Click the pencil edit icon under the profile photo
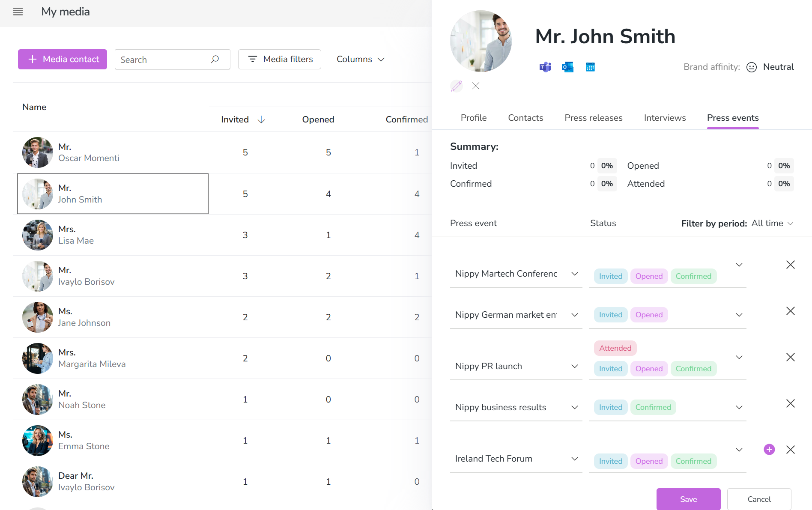Screen dimensions: 812x510 (x=457, y=86)
